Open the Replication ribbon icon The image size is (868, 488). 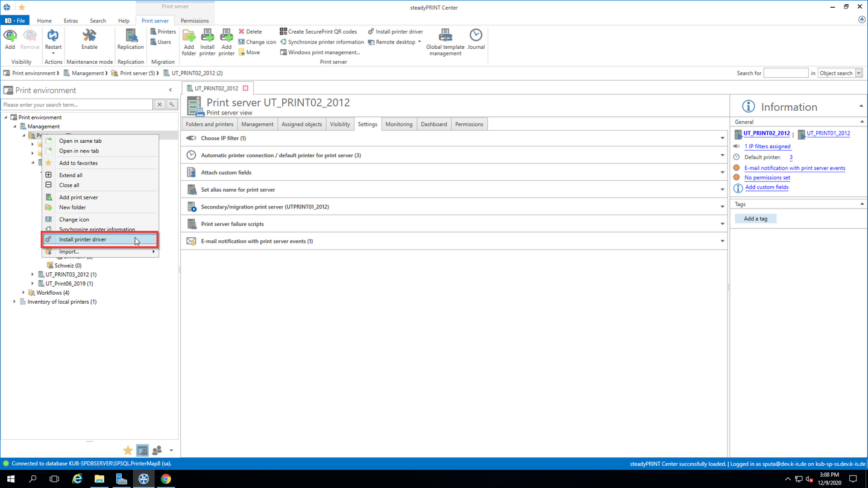click(x=130, y=39)
